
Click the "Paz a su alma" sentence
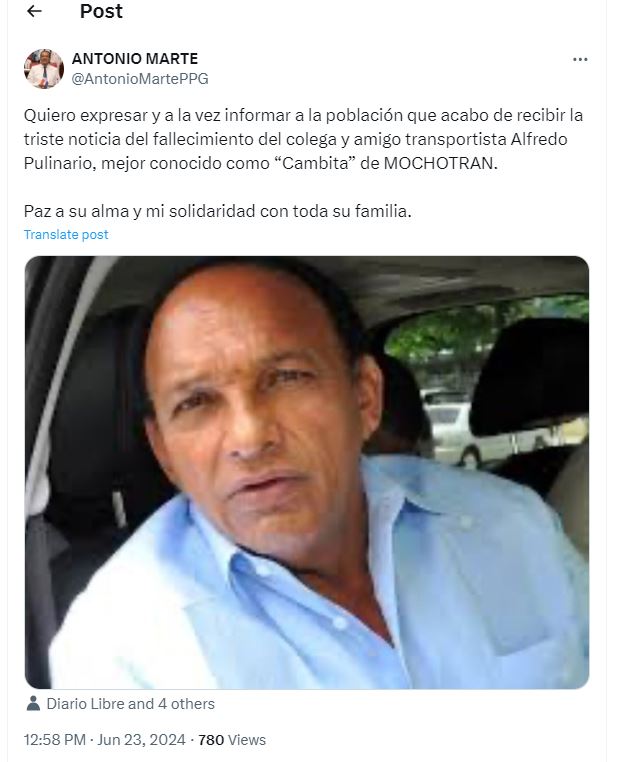218,211
